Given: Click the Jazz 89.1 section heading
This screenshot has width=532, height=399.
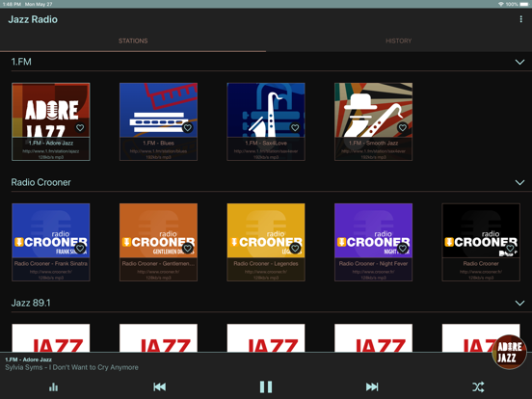Looking at the screenshot, I should 31,303.
